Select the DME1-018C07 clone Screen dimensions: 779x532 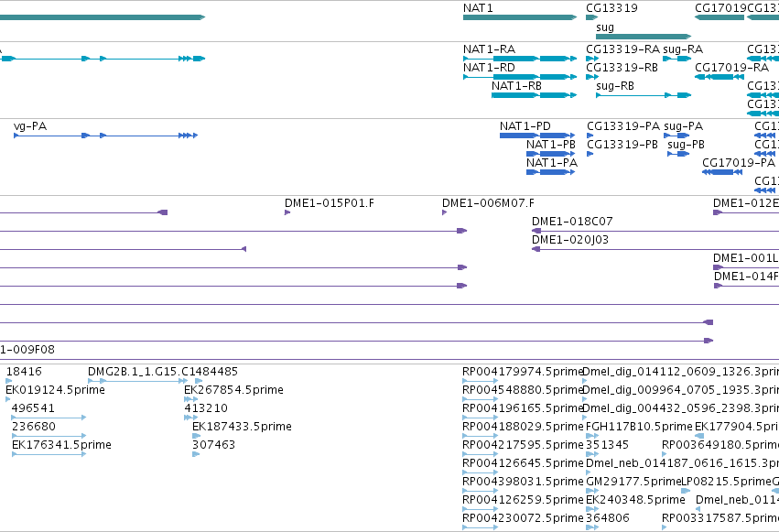(x=655, y=231)
